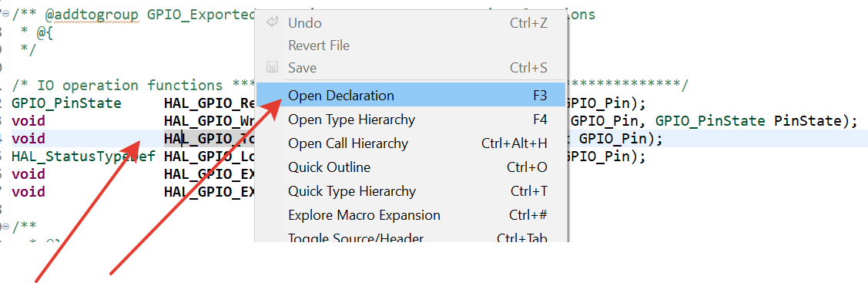Screen dimensions: 868x283
Task: Click the HAL_GPIO_Wr function name in code
Action: click(209, 121)
